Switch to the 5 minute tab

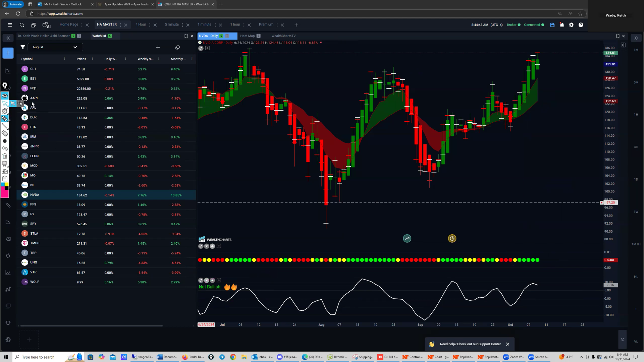[x=172, y=24]
